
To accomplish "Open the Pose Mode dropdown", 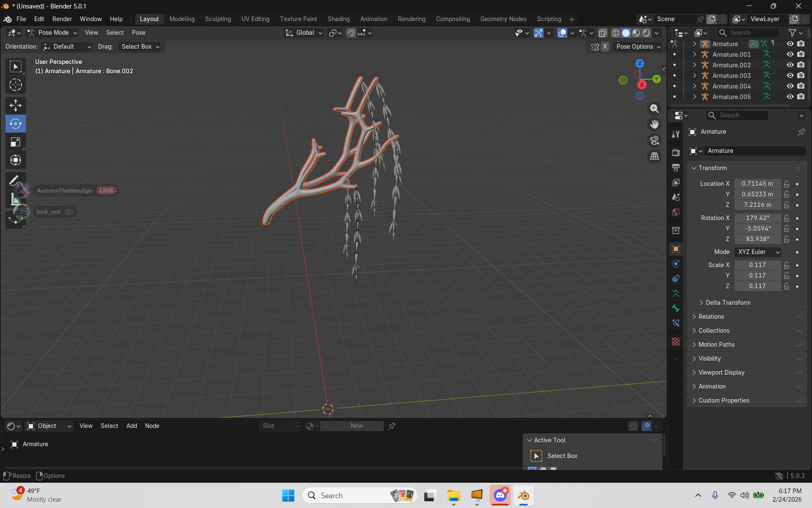I will (52, 33).
